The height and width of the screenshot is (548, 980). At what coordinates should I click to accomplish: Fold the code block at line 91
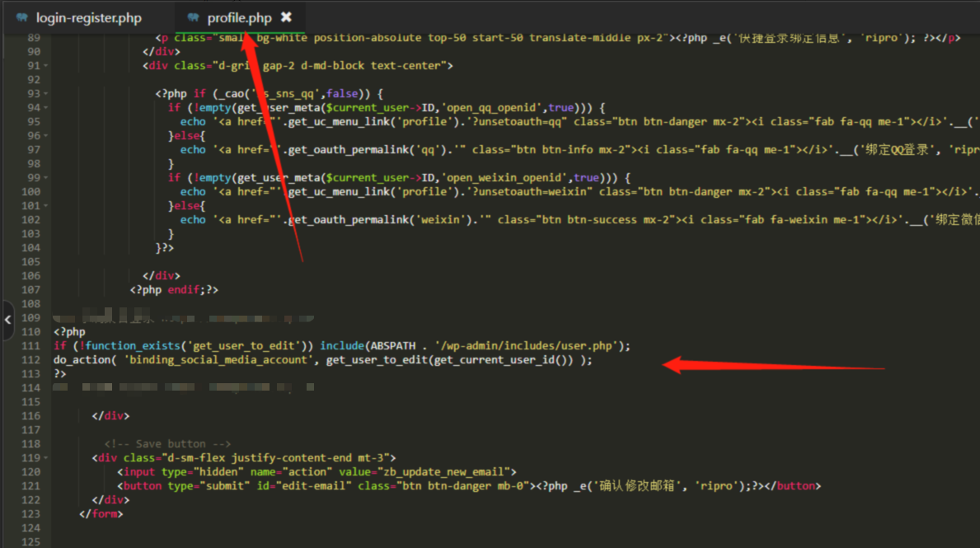[46, 66]
